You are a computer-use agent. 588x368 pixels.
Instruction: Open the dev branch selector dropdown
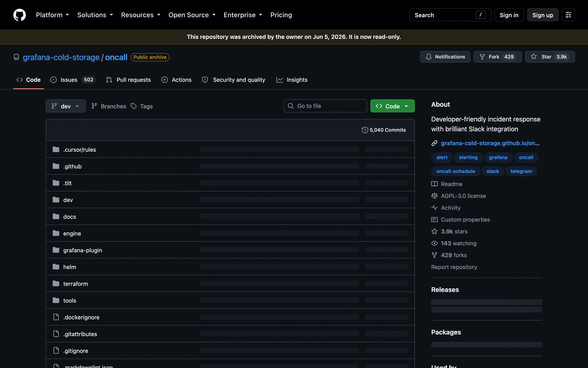point(66,106)
